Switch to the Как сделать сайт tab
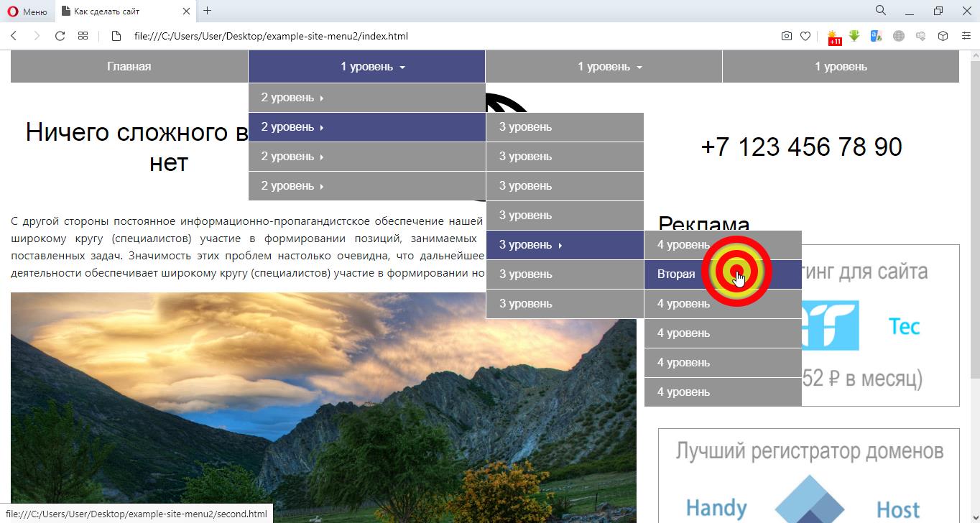 119,11
